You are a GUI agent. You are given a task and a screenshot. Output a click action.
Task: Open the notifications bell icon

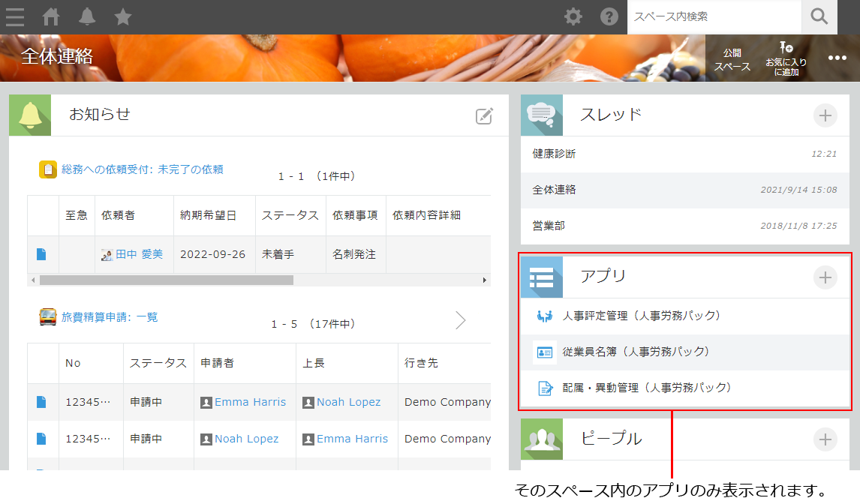(87, 16)
